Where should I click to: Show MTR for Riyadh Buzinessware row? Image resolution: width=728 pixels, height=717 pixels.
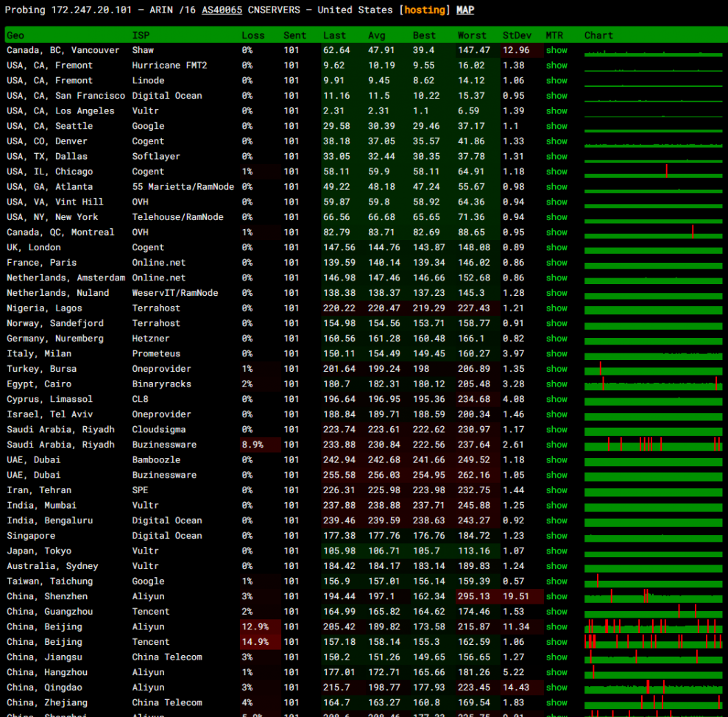[x=556, y=445]
